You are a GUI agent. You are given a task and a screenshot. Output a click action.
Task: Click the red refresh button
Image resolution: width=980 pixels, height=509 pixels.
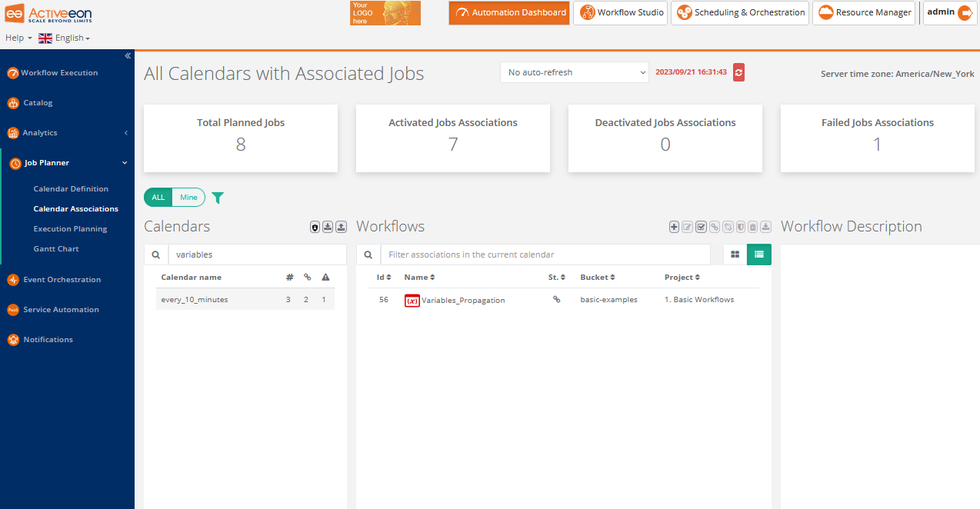pos(738,72)
